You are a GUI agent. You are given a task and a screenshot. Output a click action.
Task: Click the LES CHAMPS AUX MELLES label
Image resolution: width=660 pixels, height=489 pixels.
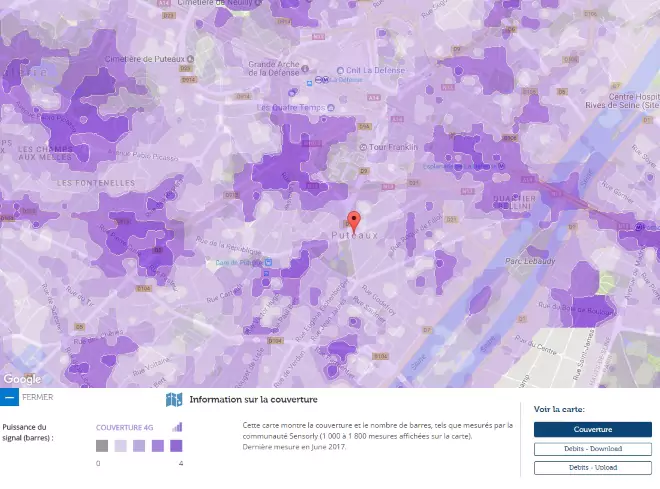[45, 153]
